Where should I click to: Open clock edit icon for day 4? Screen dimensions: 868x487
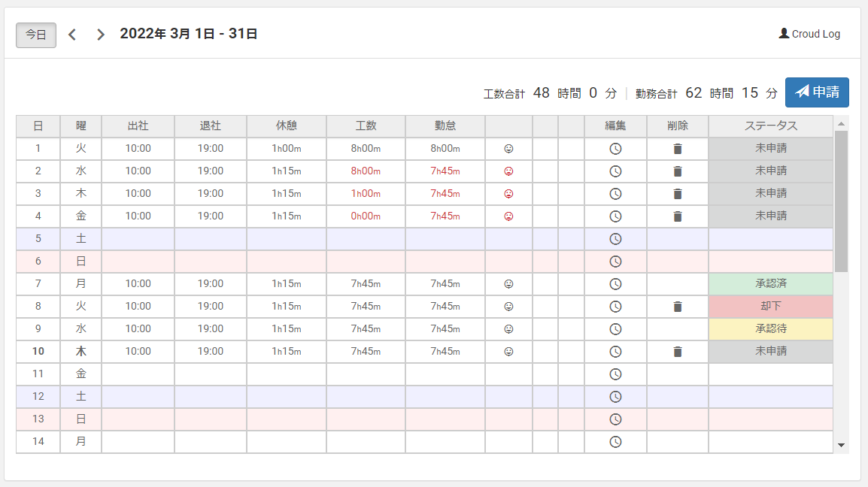pos(615,216)
